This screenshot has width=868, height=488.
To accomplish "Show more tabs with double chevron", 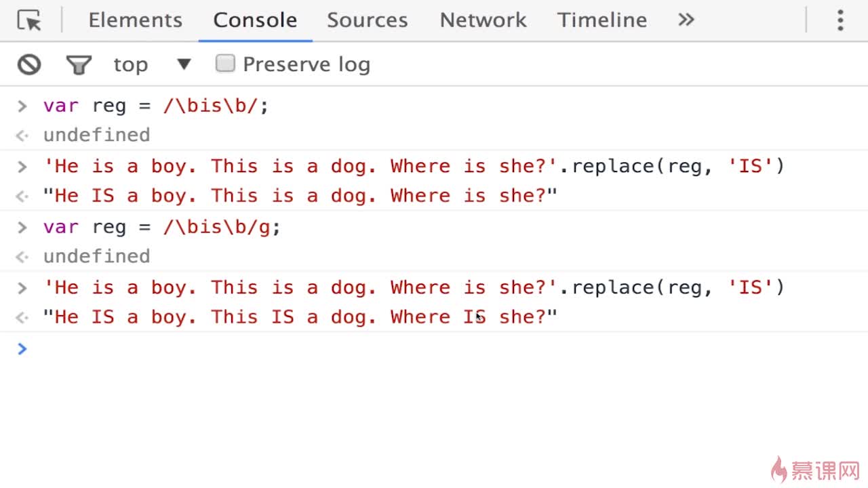I will [686, 20].
